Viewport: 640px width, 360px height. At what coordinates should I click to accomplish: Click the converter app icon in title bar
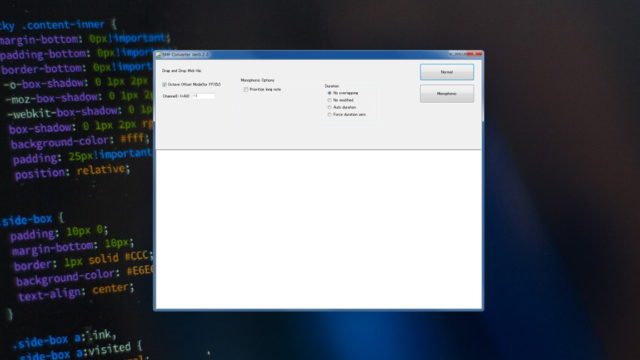(158, 55)
